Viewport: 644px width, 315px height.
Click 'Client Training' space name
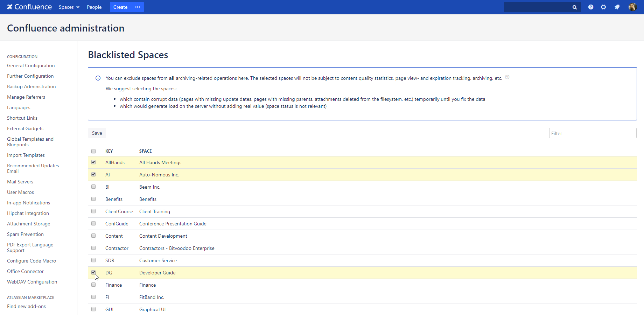(x=155, y=211)
